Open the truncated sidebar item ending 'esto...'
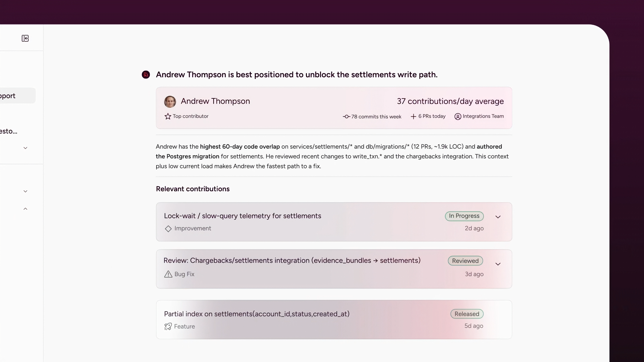Viewport: 644px width, 362px height. (x=9, y=131)
